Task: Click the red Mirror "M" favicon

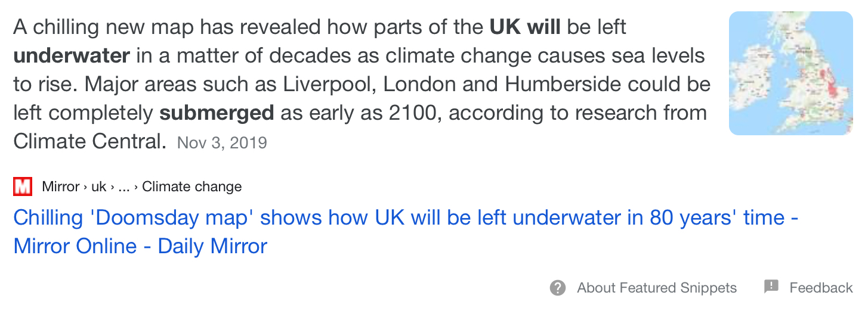Action: click(22, 187)
